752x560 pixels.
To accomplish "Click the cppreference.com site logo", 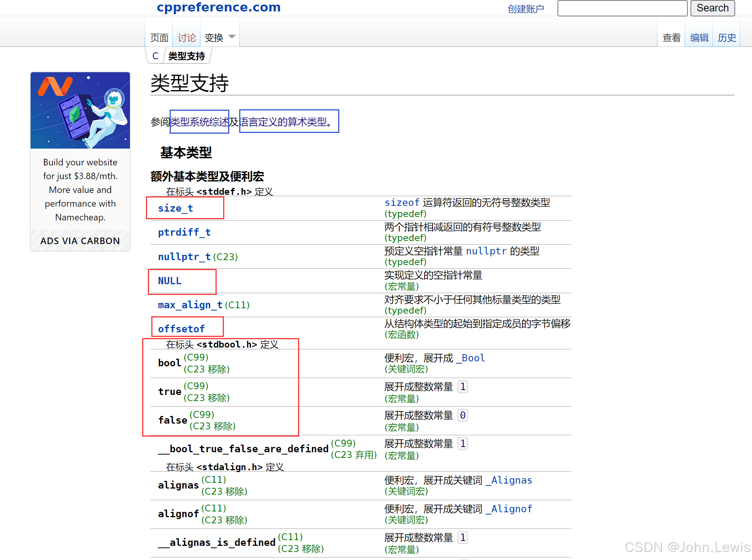I will click(219, 7).
